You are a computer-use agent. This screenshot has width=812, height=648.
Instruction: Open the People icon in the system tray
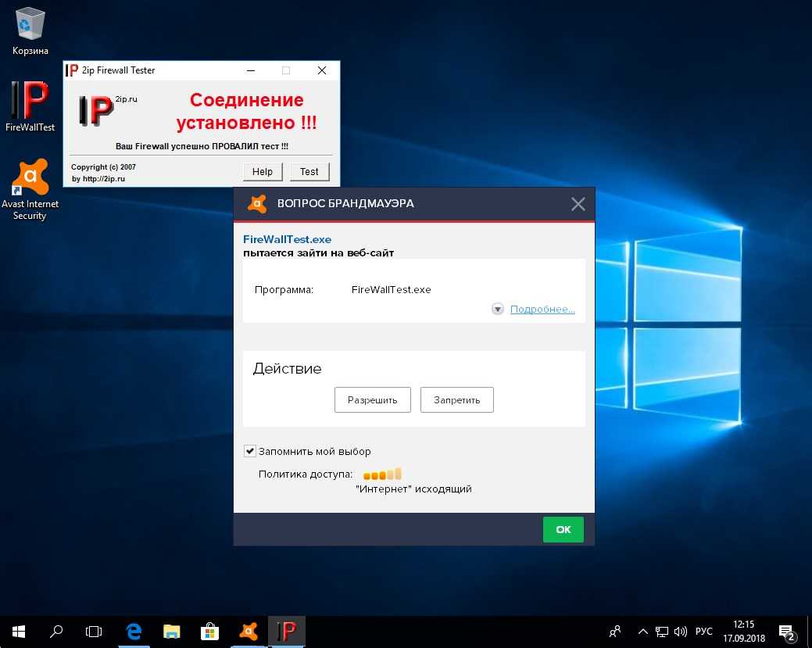pos(615,632)
